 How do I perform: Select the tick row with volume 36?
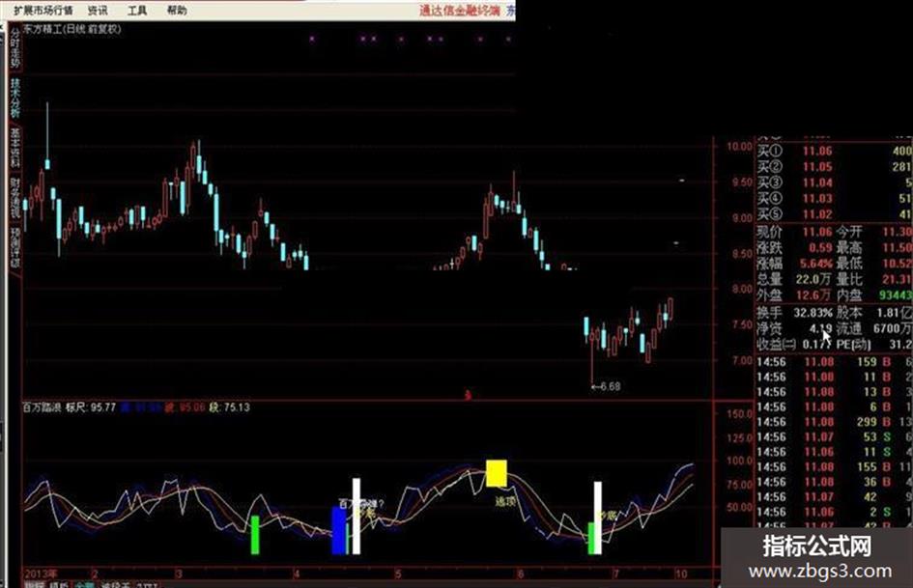click(x=834, y=482)
